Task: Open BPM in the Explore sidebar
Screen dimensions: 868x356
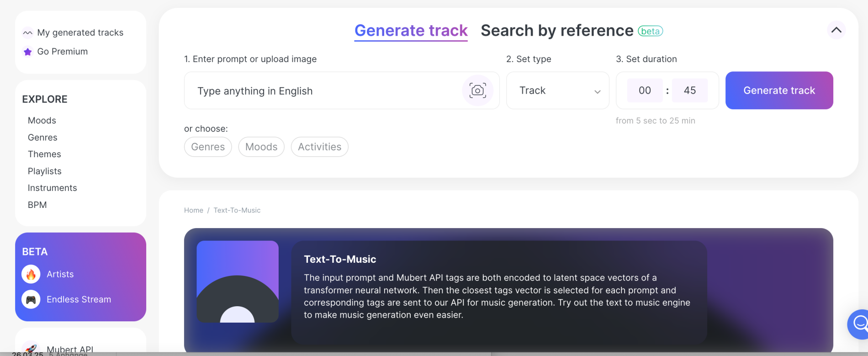Action: point(37,205)
